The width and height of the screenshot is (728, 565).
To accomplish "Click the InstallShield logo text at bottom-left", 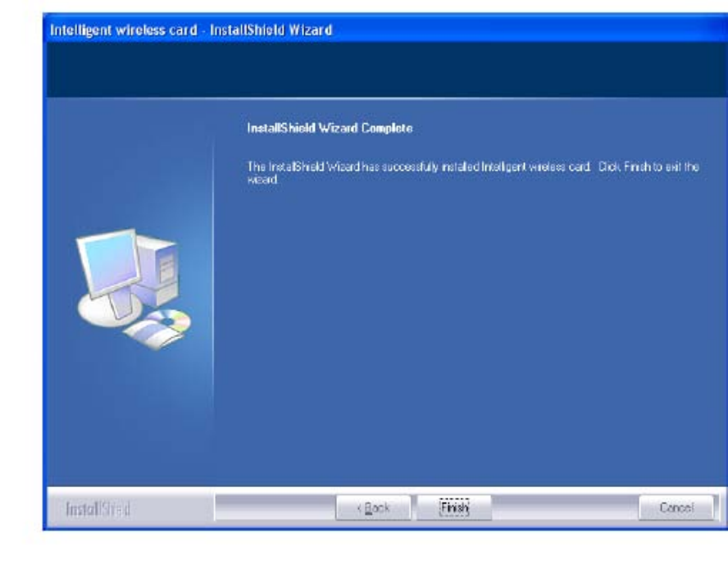I will coord(98,509).
